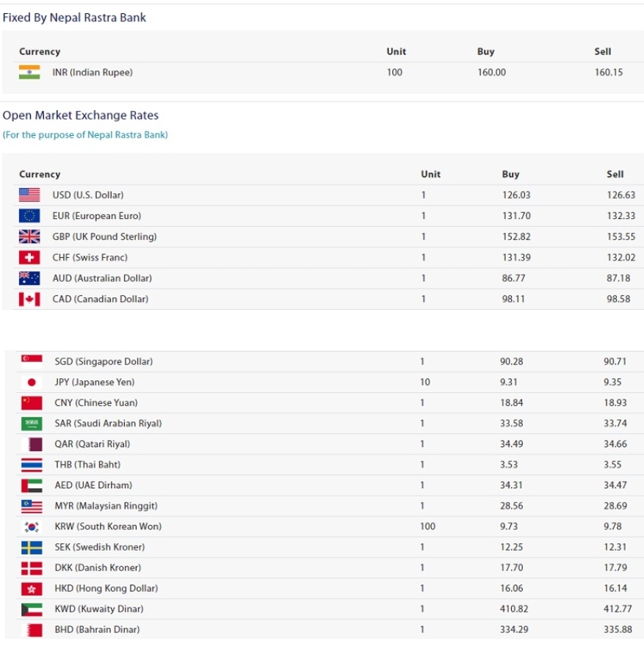Select 'SGD (Singapore Dollar)' currency name
This screenshot has height=658, width=644.
pos(104,361)
